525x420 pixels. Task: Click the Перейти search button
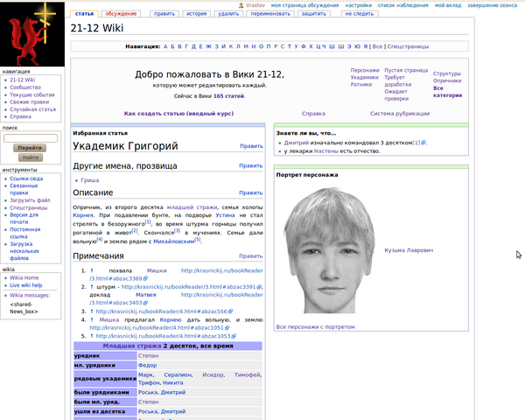(x=30, y=148)
